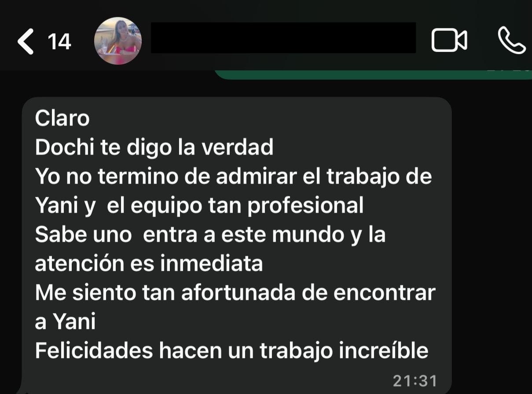Tap the back chevron arrow
The image size is (532, 394).
click(x=26, y=41)
